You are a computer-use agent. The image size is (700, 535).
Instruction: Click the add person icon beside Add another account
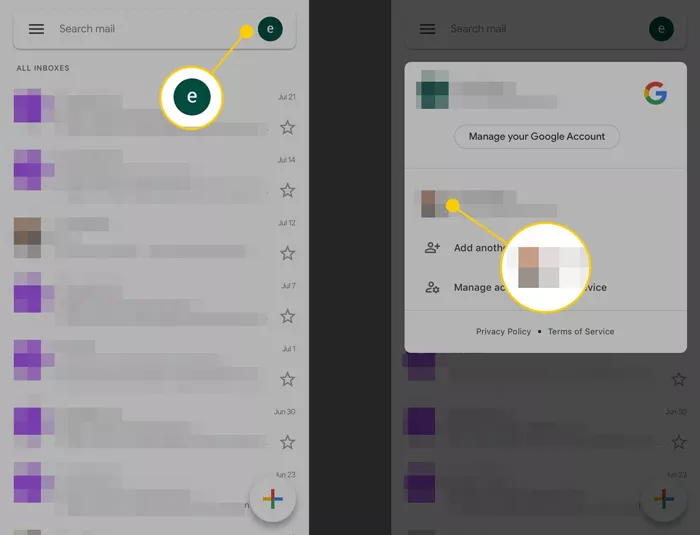click(x=432, y=248)
